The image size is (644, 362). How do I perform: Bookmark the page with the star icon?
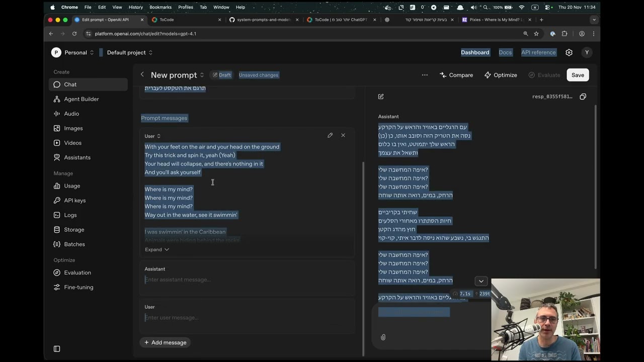coord(536,34)
